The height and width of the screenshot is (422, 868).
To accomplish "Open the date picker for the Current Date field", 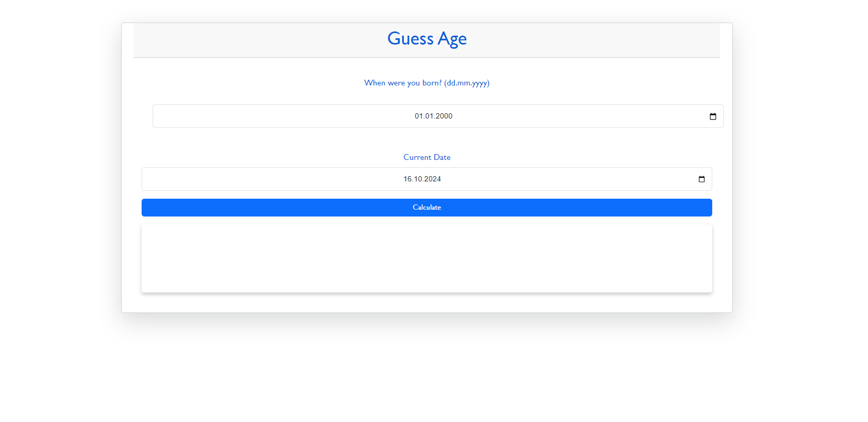I will [x=701, y=179].
